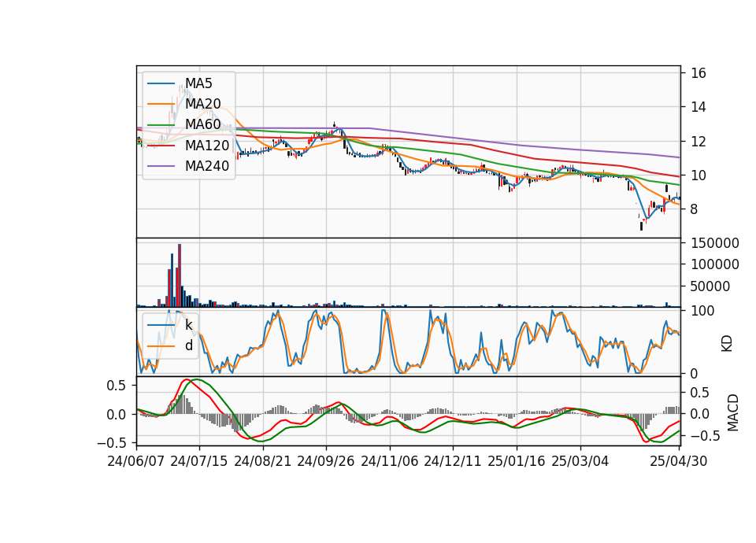The width and height of the screenshot is (756, 543).
Task: Click the tallest volume bar in July
Action: pyautogui.click(x=180, y=275)
